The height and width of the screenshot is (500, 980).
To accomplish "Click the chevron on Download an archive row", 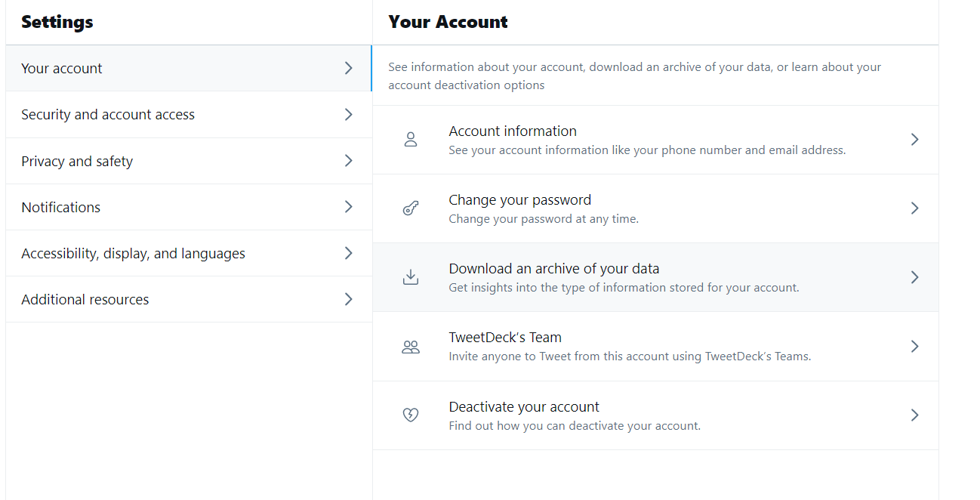I will (914, 277).
